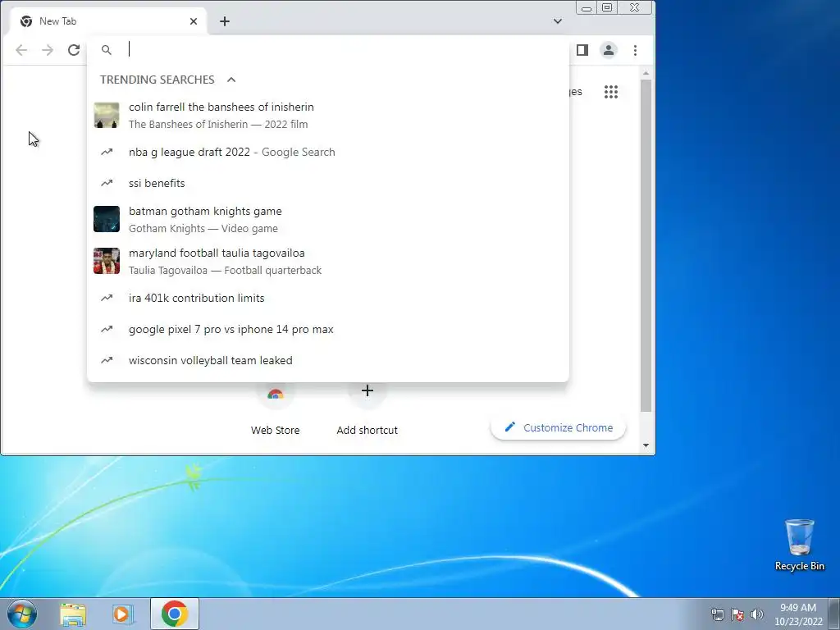Click the Banshees of Inisherin film thumbnail
Screen dimensions: 840x630
[107, 115]
